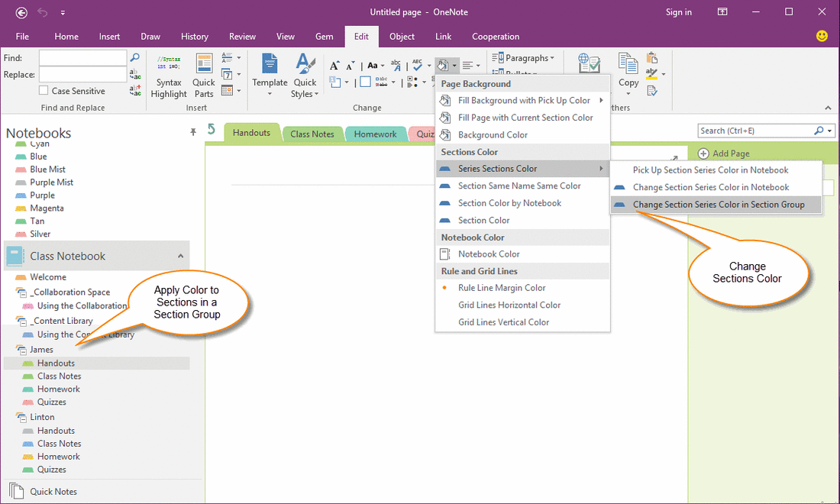Click the square border icon in Change group
This screenshot has width=840, height=504.
[365, 82]
